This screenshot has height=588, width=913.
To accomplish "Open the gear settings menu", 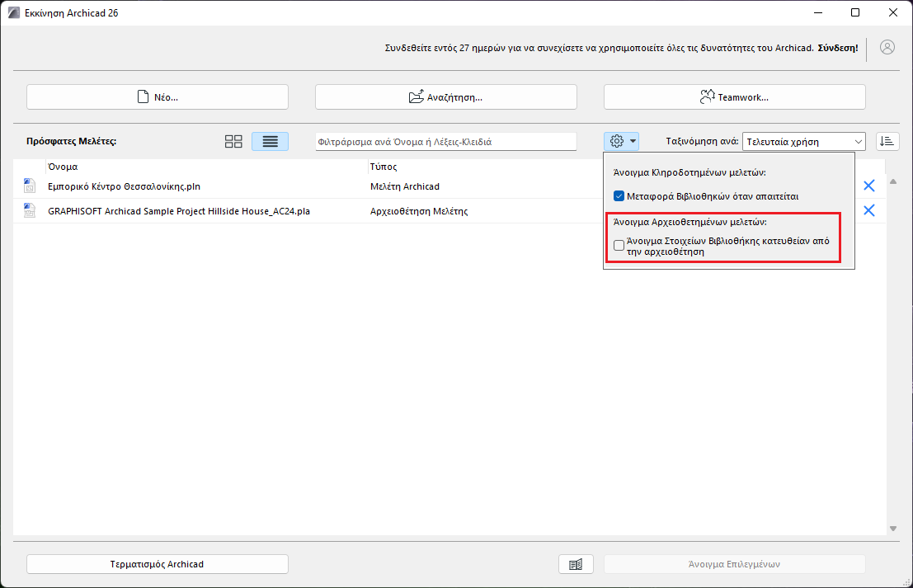I will [616, 141].
